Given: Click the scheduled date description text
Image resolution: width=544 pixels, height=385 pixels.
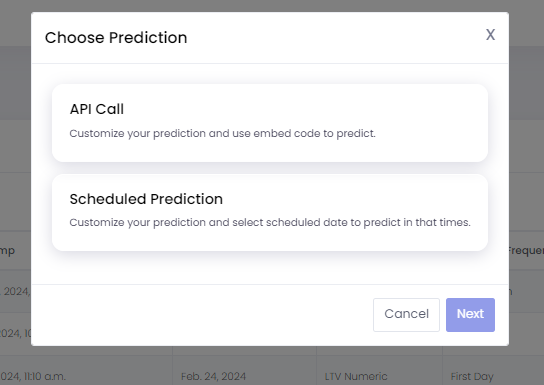Looking at the screenshot, I should tap(270, 222).
